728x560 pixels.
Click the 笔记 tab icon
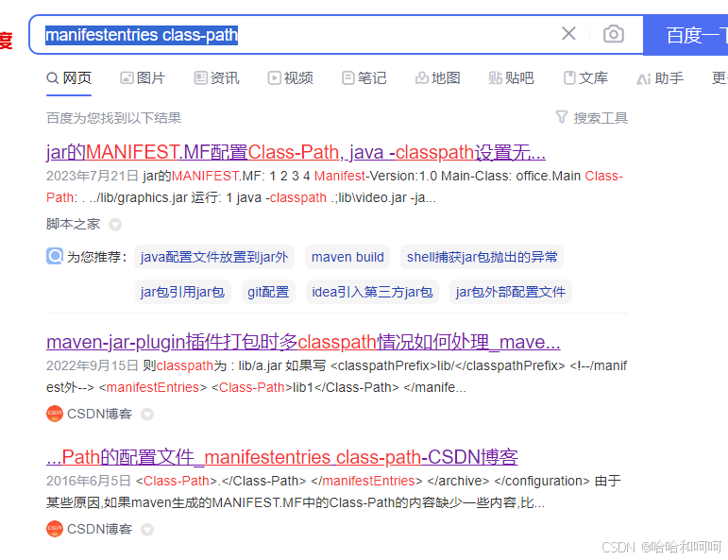[x=347, y=78]
